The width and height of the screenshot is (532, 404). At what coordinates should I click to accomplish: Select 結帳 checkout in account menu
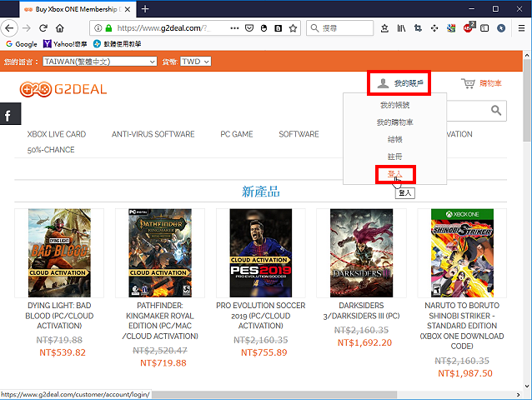pyautogui.click(x=394, y=139)
